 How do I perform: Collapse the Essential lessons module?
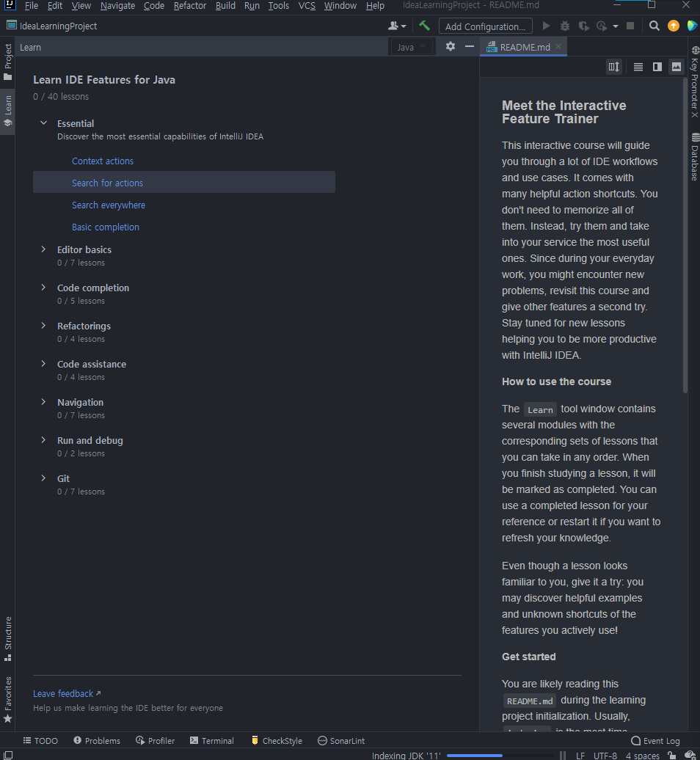pyautogui.click(x=43, y=123)
